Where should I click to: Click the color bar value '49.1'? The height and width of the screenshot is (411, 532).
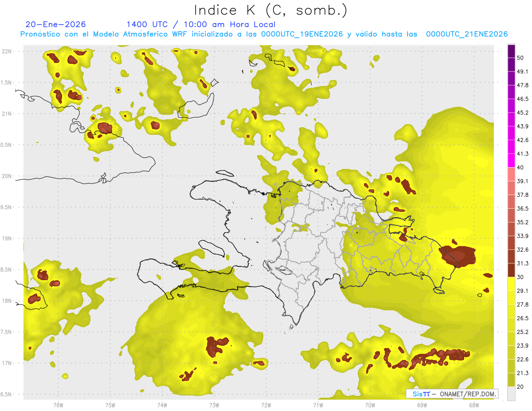click(523, 71)
